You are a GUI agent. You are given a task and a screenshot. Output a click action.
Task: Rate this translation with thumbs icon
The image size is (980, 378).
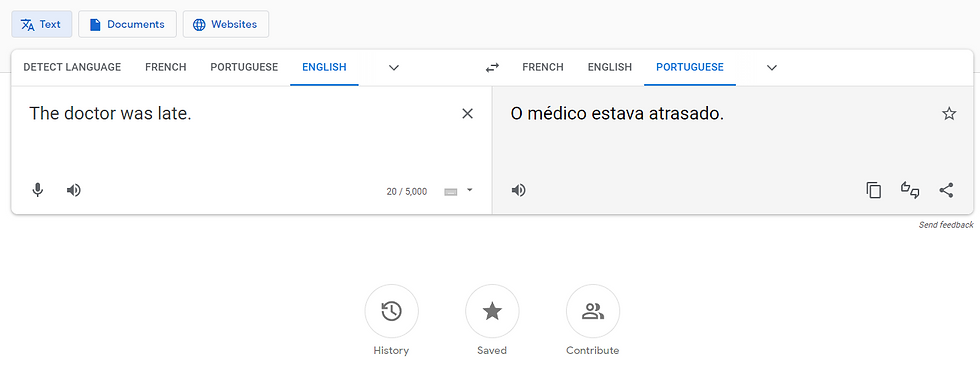[x=910, y=190]
